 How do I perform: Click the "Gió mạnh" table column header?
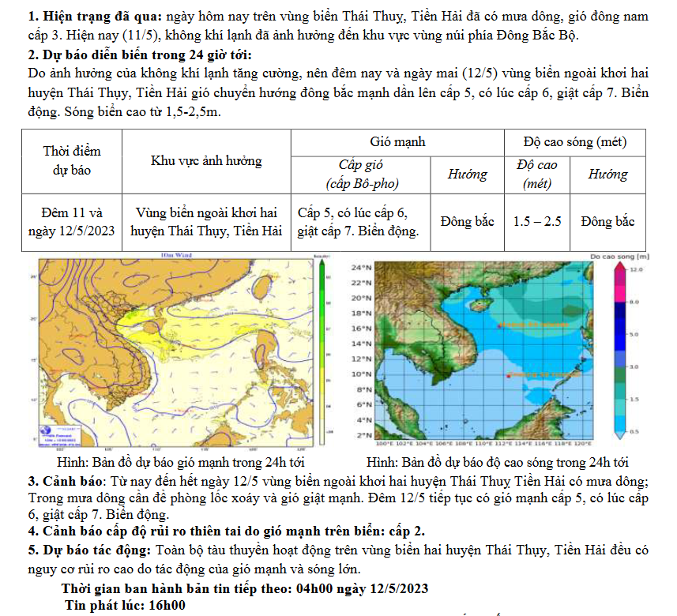point(397,142)
